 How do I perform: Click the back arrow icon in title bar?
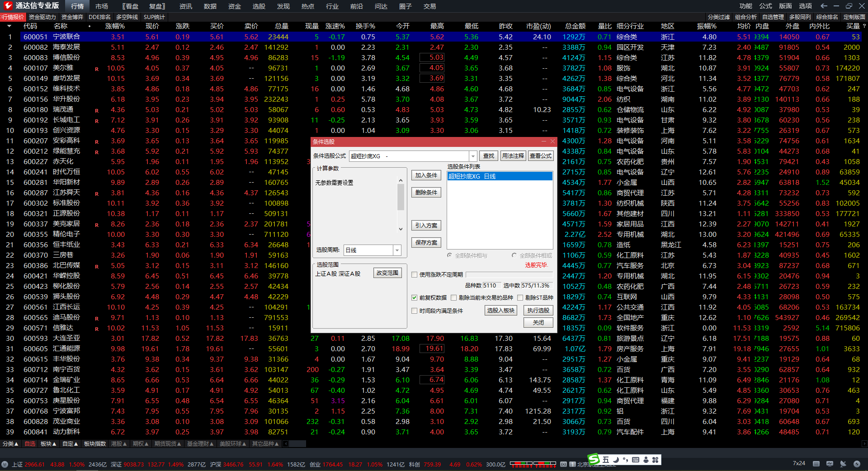click(824, 6)
